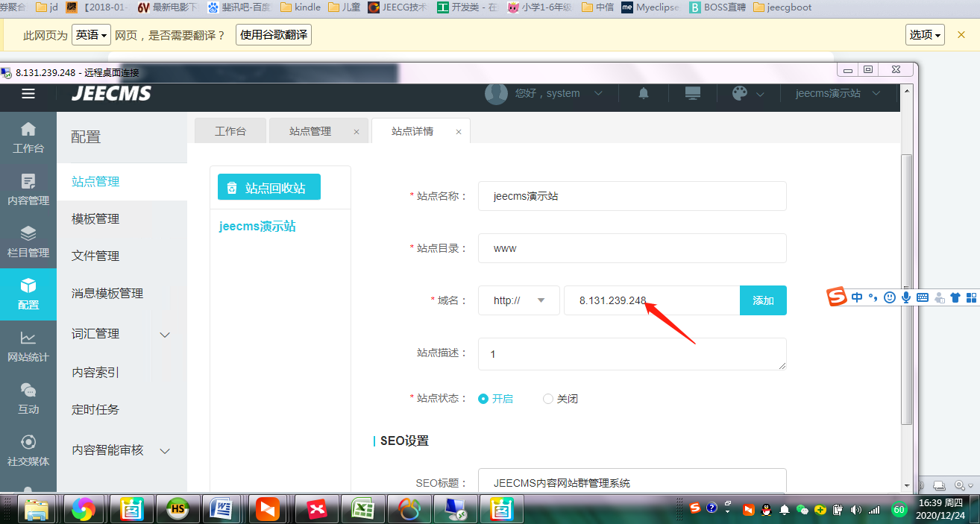Click the SEO标题 input field
The width and height of the screenshot is (980, 524).
[632, 482]
